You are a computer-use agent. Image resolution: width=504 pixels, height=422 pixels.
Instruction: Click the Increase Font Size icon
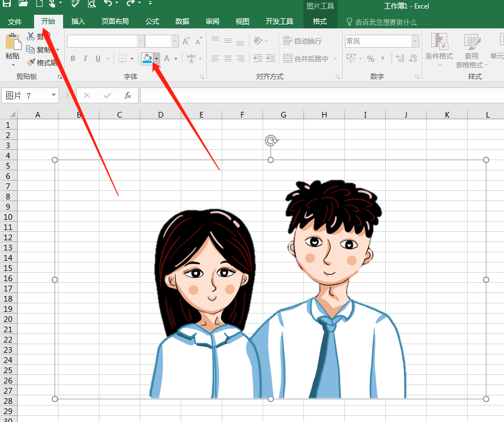point(186,41)
